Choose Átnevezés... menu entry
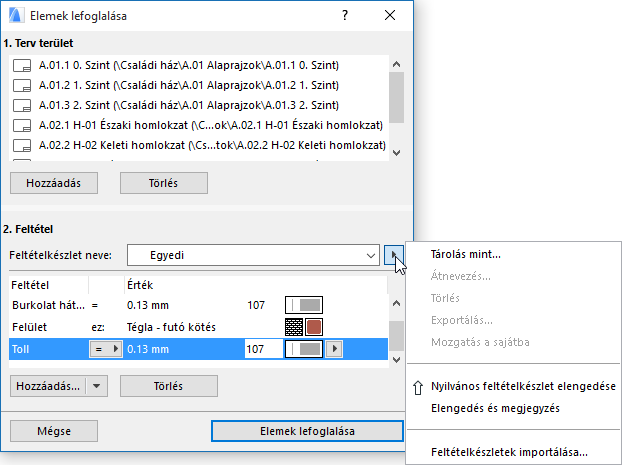This screenshot has height=465, width=622. [461, 276]
